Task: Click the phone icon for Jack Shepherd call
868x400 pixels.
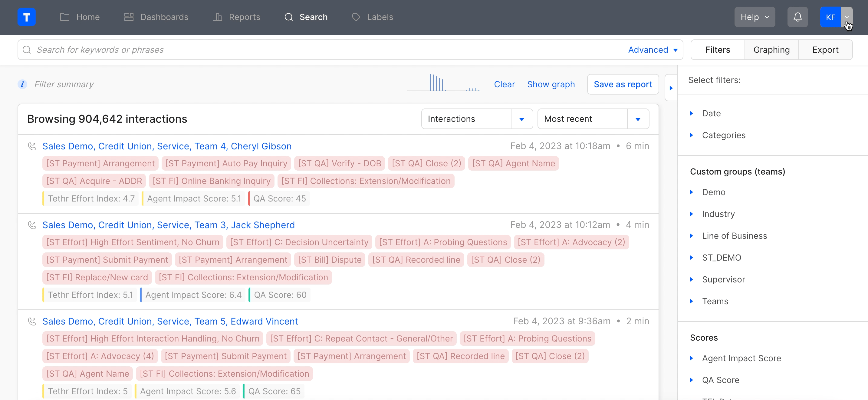Action: click(x=32, y=225)
